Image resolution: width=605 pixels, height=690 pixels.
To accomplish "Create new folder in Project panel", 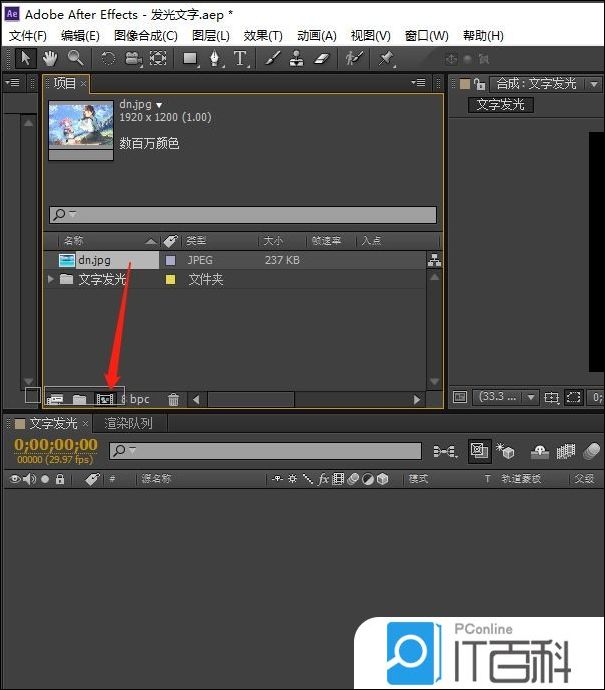I will tap(80, 399).
